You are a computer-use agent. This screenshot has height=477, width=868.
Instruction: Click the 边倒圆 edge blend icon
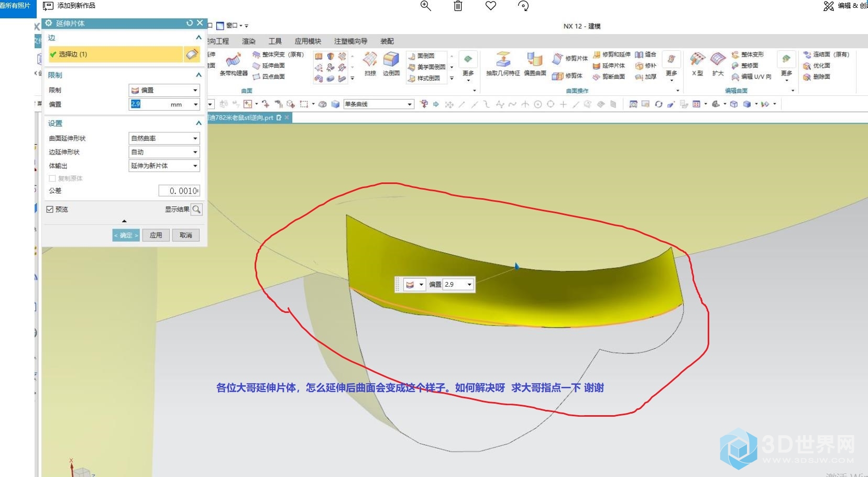[x=391, y=64]
